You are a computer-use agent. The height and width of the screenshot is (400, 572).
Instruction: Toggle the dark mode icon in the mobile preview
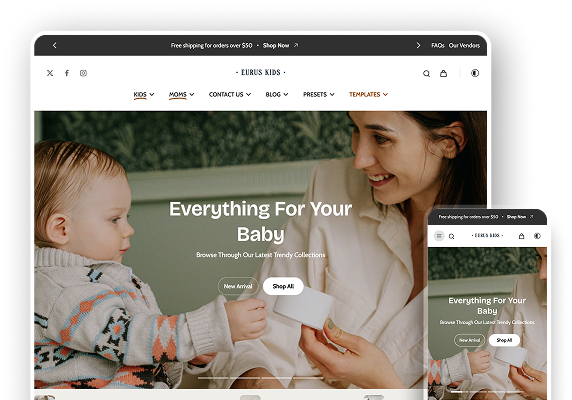click(537, 236)
